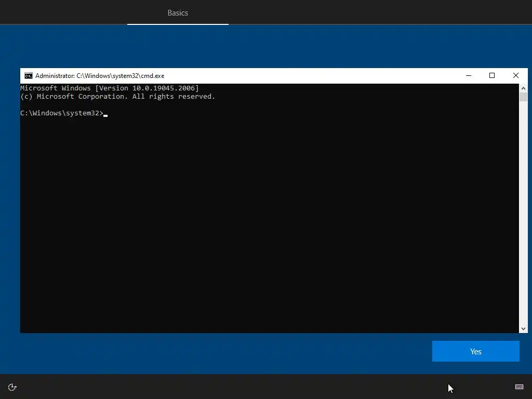Click the Microsoft Windows version text line
Screen dimensions: 532x399
click(x=110, y=88)
